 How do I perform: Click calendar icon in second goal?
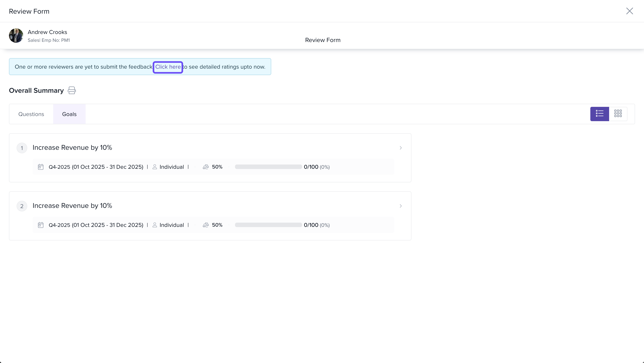tap(40, 225)
